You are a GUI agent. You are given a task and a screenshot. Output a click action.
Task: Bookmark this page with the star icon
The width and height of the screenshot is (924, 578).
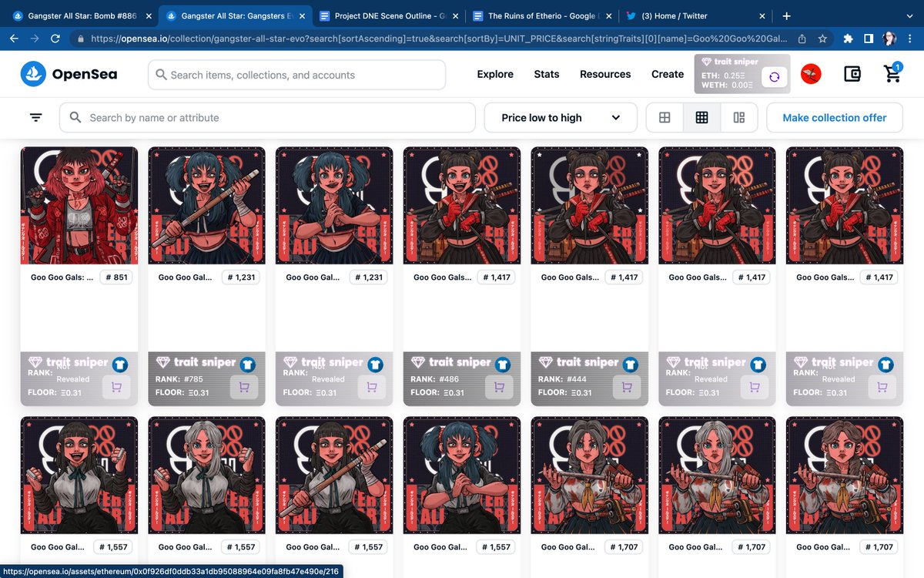[x=822, y=38]
